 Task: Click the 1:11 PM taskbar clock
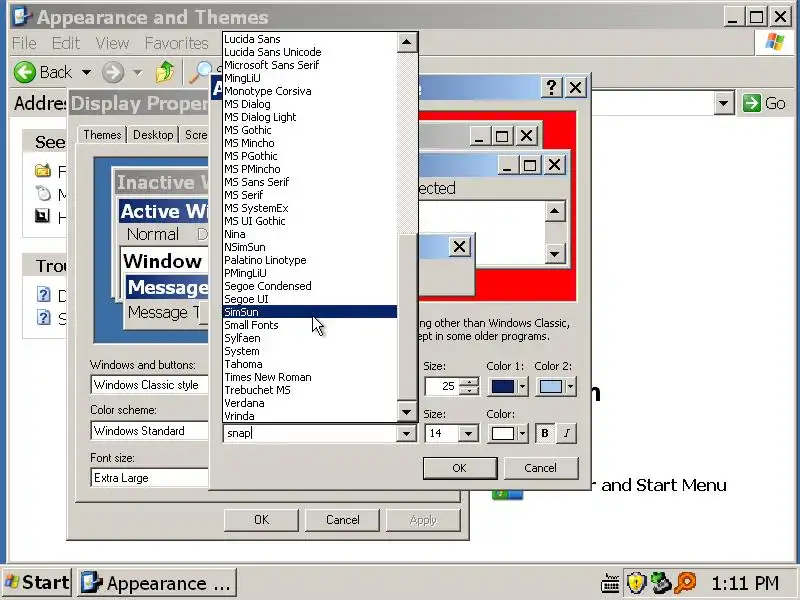pos(745,583)
